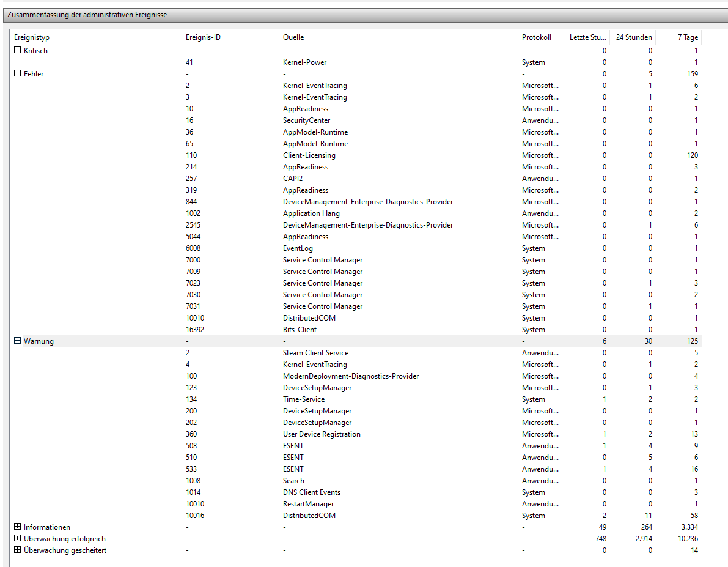Click the 3.334 seven-day count value
The width and height of the screenshot is (728, 567).
click(x=689, y=527)
